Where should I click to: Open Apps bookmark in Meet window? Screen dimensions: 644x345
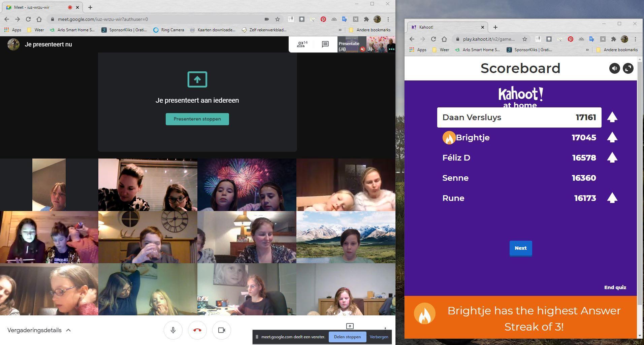pos(13,30)
